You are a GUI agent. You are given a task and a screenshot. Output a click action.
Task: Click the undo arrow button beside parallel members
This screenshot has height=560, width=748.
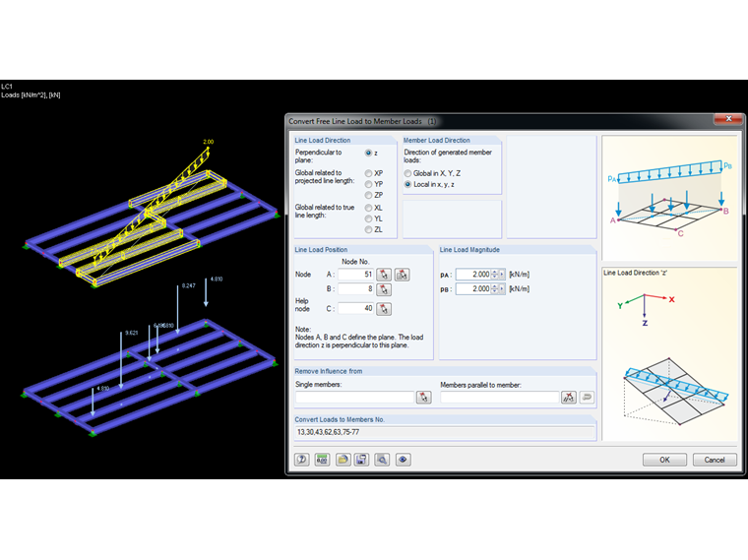(588, 397)
